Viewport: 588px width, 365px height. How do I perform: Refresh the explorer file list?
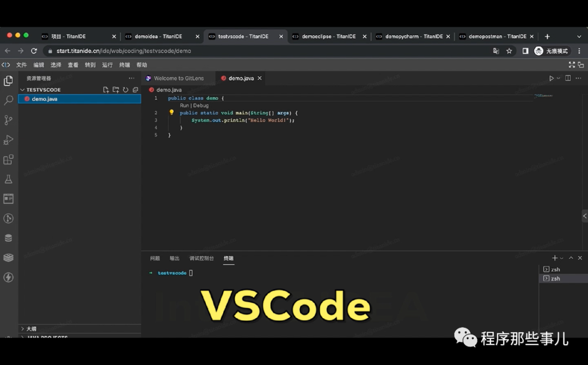point(126,90)
